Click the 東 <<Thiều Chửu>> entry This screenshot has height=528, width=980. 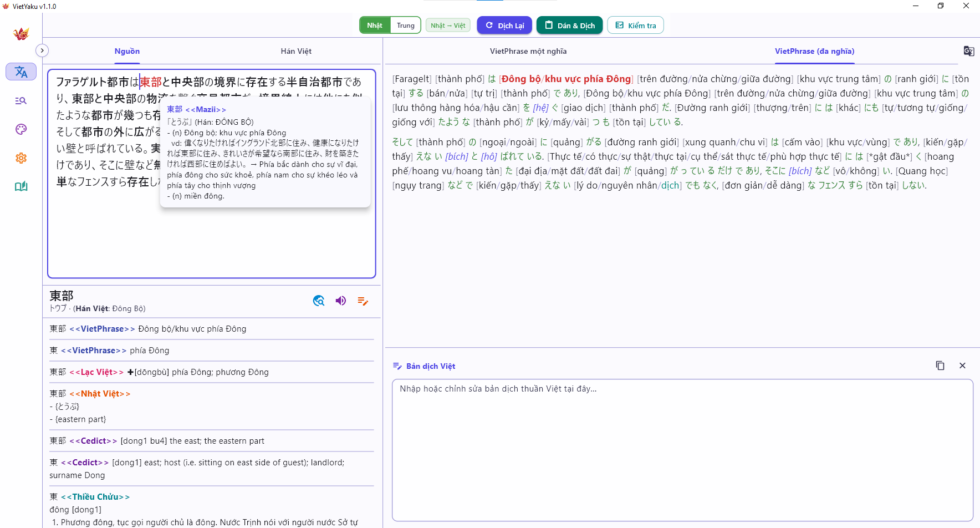click(211, 509)
